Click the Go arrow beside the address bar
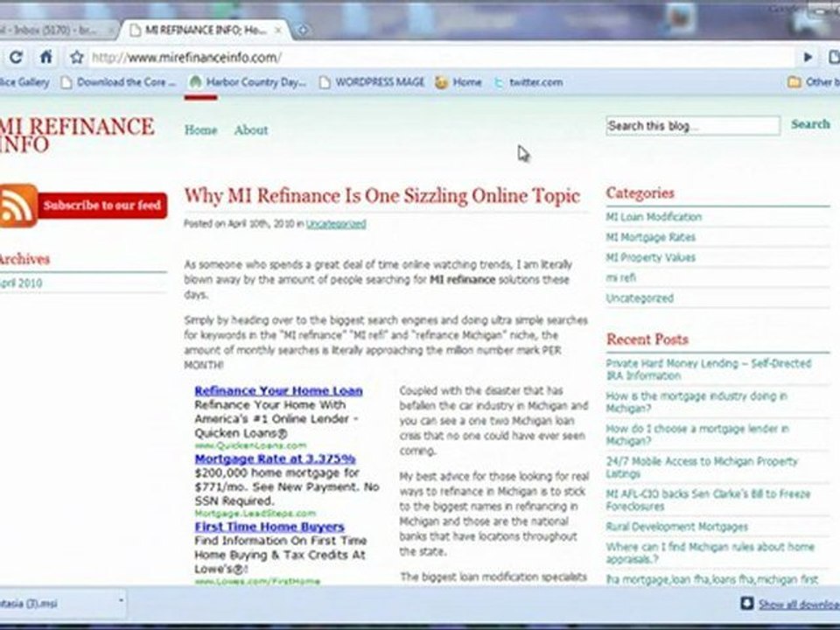Viewport: 840px width, 630px height. pyautogui.click(x=808, y=57)
